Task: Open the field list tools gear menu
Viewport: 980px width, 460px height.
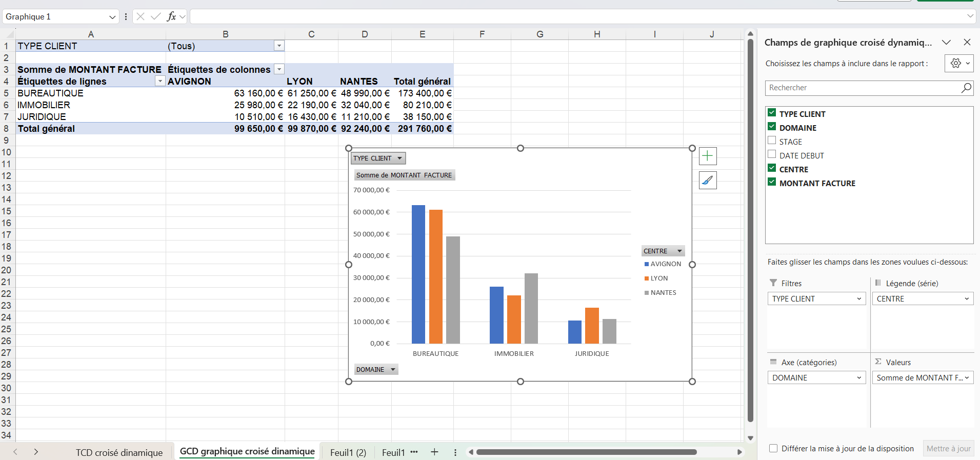Action: coord(959,63)
